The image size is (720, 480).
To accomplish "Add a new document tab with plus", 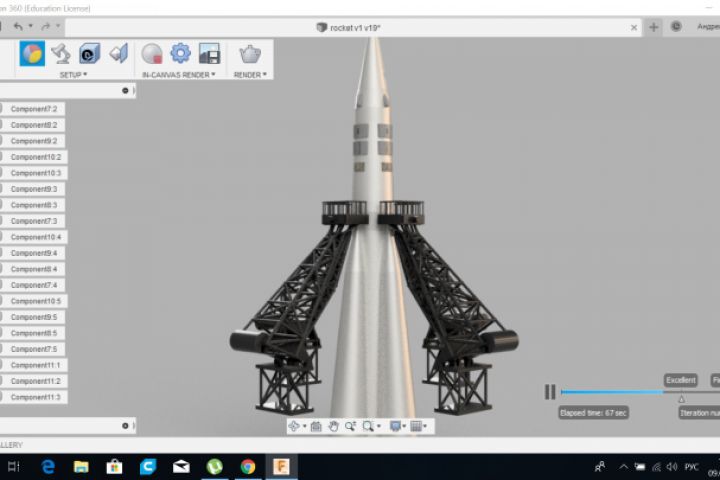I will (653, 28).
